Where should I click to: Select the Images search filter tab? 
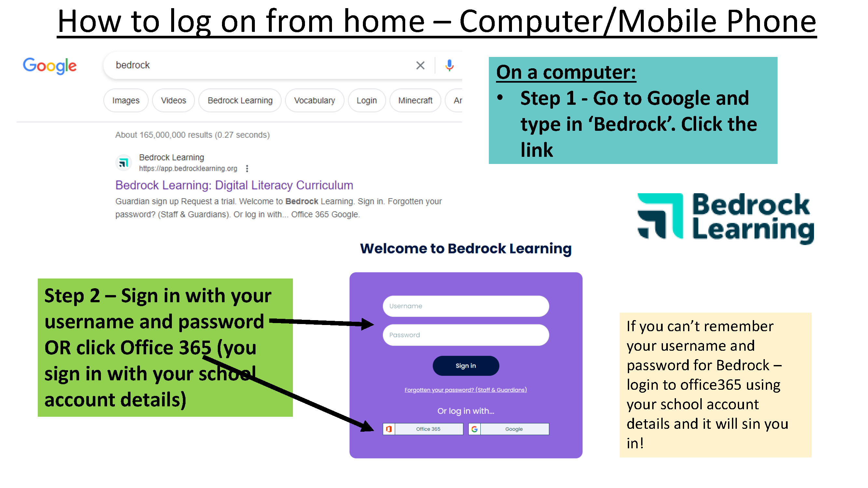[125, 100]
